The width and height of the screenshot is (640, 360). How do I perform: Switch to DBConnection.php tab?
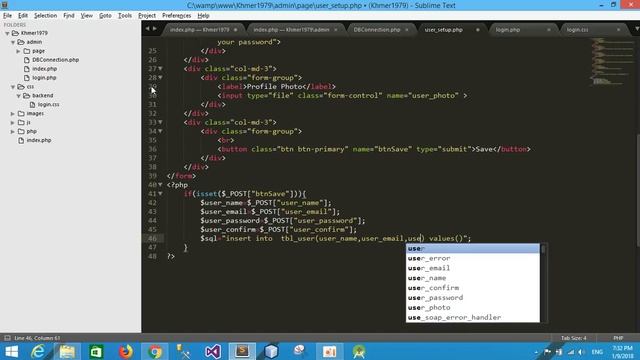coord(377,30)
